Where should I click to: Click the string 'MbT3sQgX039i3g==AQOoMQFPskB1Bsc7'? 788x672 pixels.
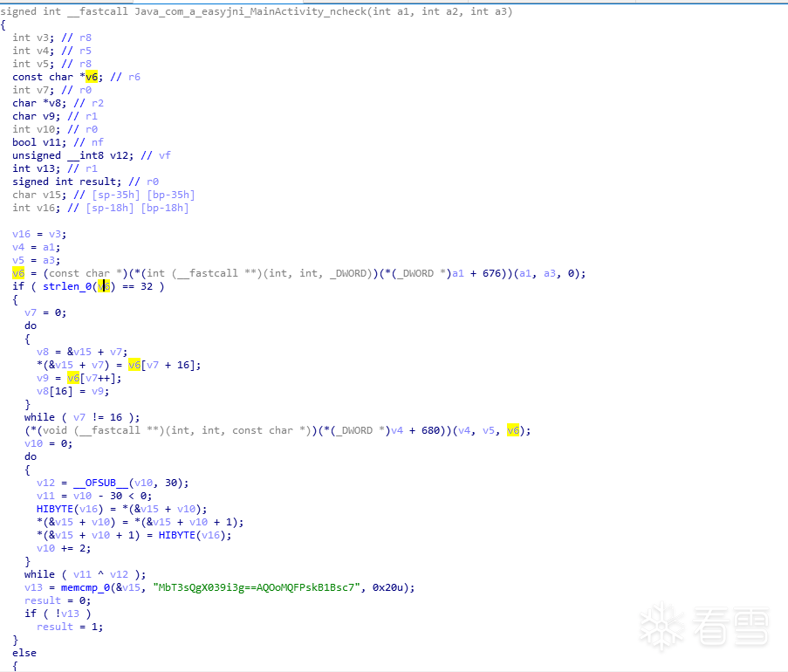coord(257,587)
